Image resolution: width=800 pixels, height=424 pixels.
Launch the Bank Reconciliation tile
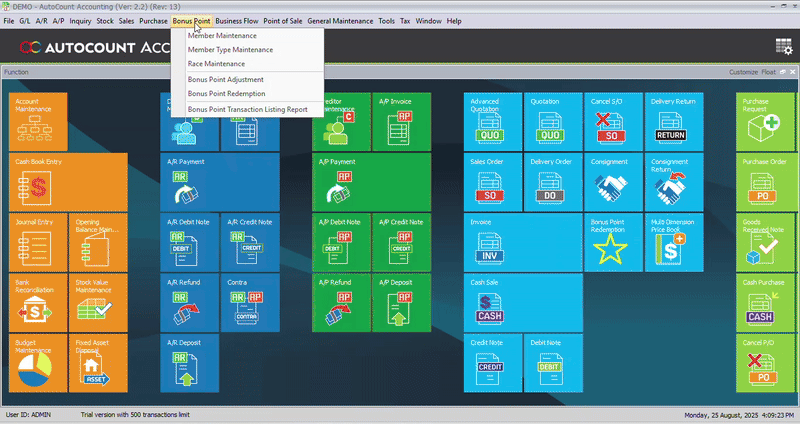point(38,303)
